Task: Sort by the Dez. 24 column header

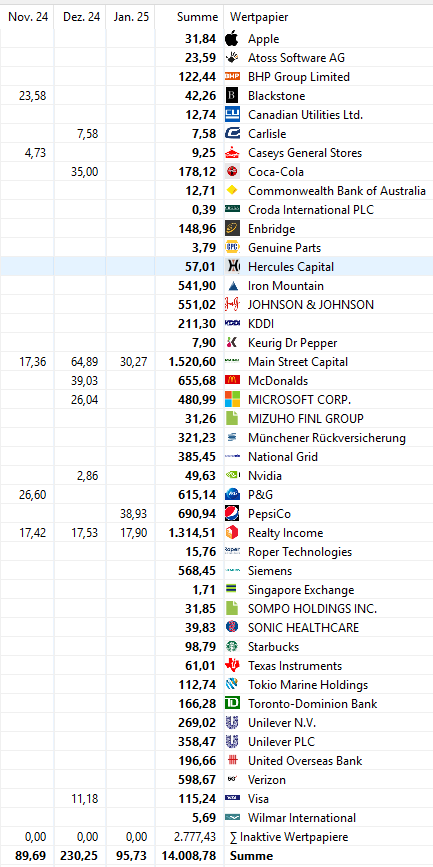Action: pos(80,17)
